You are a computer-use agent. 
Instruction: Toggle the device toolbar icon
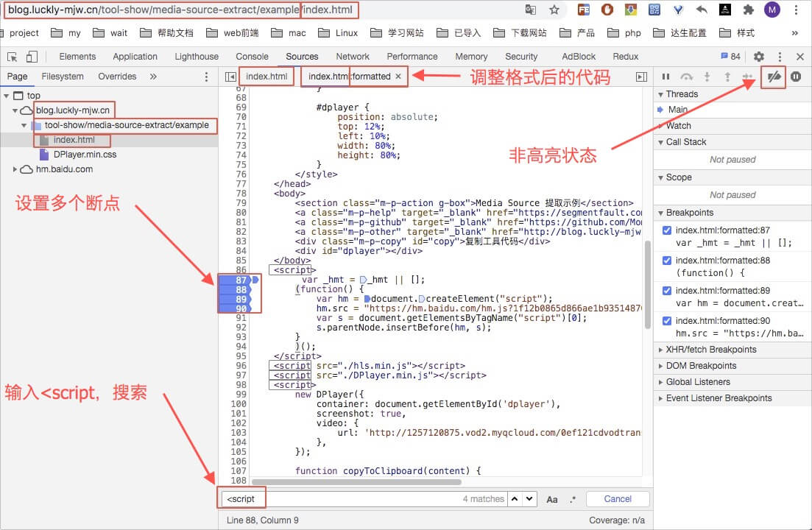pyautogui.click(x=32, y=57)
